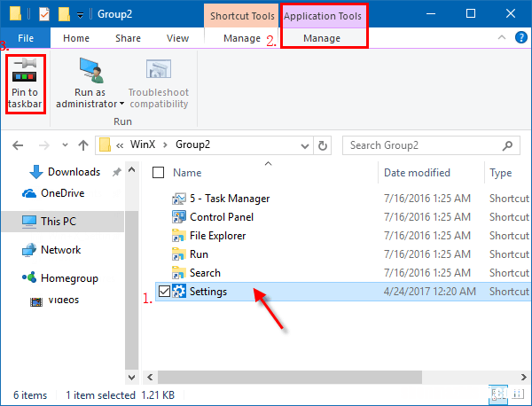The width and height of the screenshot is (532, 406).
Task: Select the File Explorer file name
Action: tap(217, 236)
